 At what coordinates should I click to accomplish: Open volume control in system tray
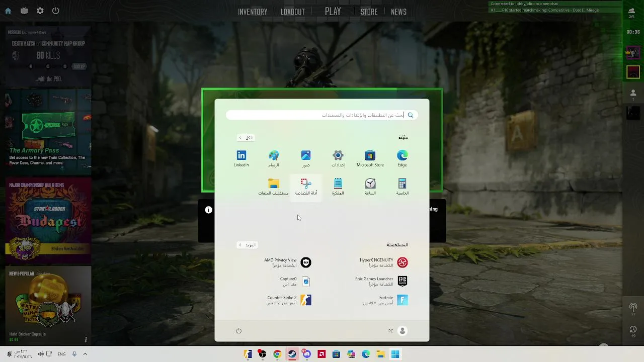click(41, 354)
